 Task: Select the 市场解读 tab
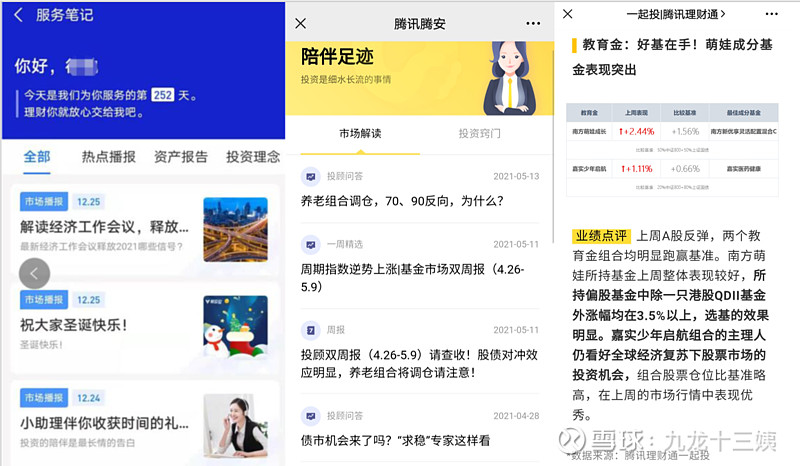point(360,134)
